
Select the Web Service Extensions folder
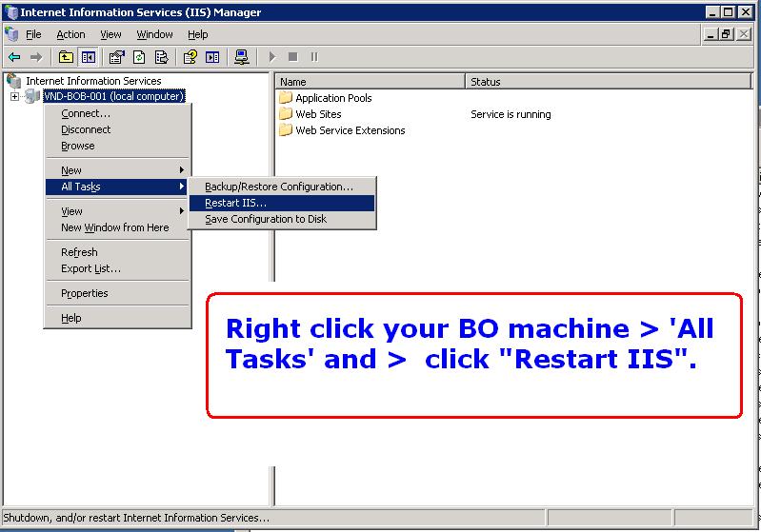point(342,130)
